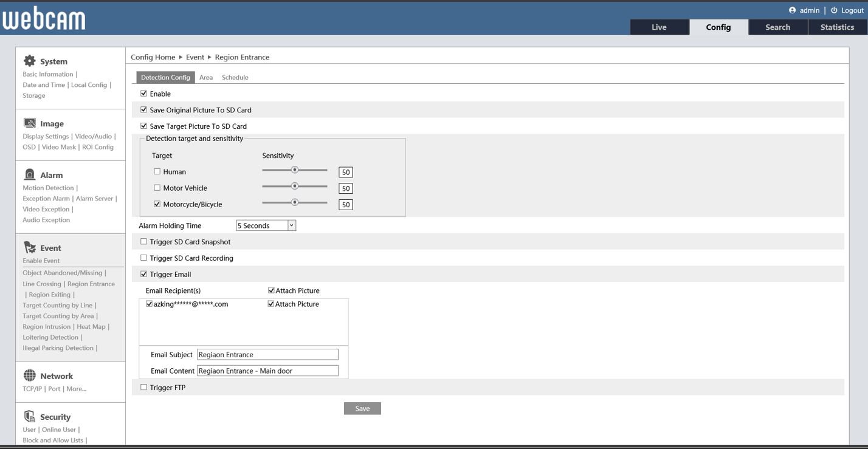This screenshot has width=868, height=449.
Task: Open the Schedule sub-tab
Action: point(235,78)
